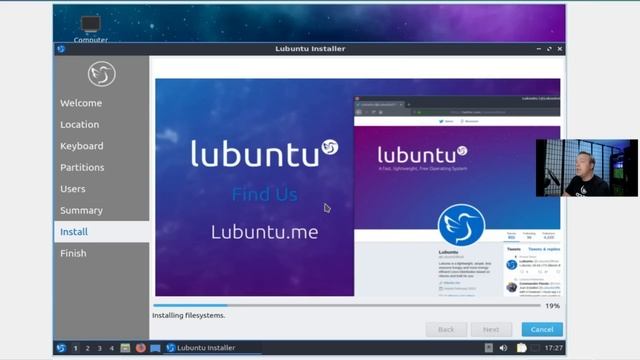This screenshot has width=640, height=360.
Task: Click the 'Find Us' slideshow heading
Action: 264,194
